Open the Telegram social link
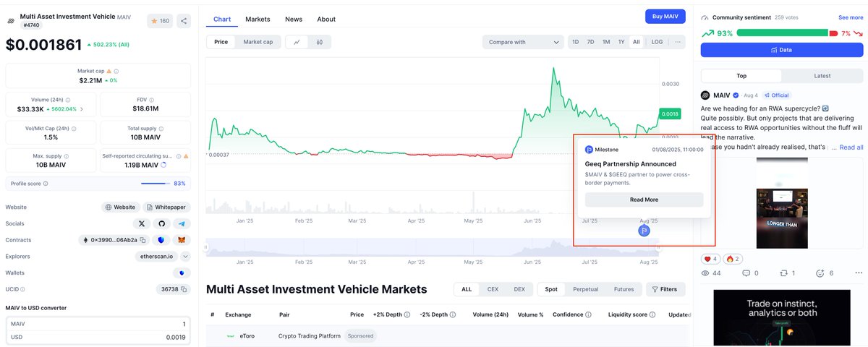The height and width of the screenshot is (347, 868). click(182, 224)
